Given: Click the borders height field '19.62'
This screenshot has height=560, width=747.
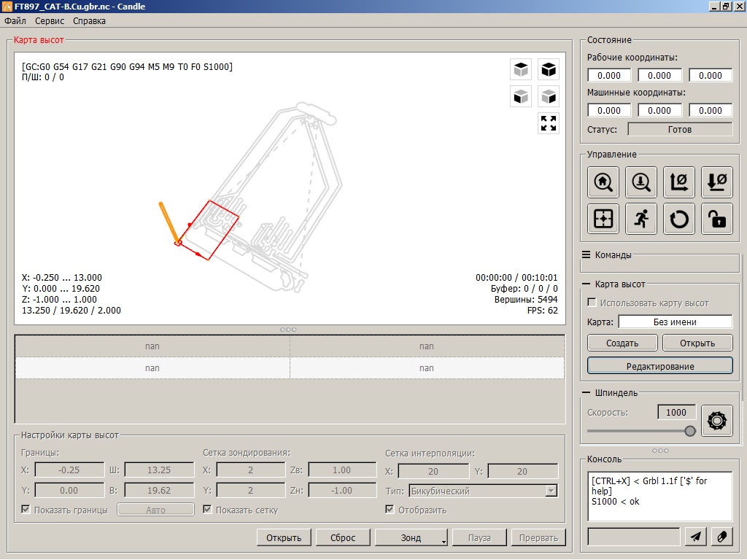Looking at the screenshot, I should tap(159, 491).
